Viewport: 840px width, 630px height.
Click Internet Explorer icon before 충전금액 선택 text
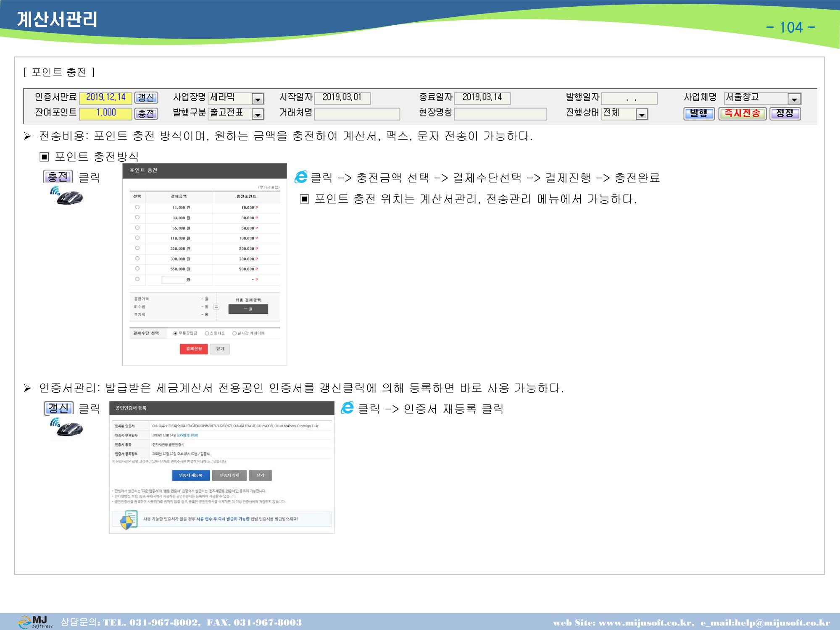click(301, 177)
